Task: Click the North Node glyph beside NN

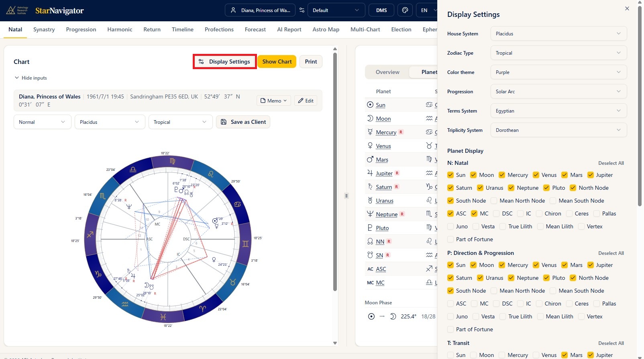Action: 370,242
